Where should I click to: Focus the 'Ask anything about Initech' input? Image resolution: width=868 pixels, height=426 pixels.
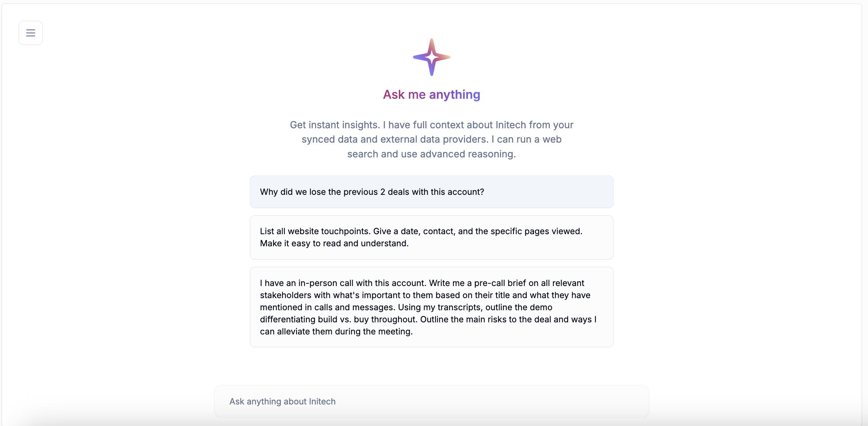point(431,401)
